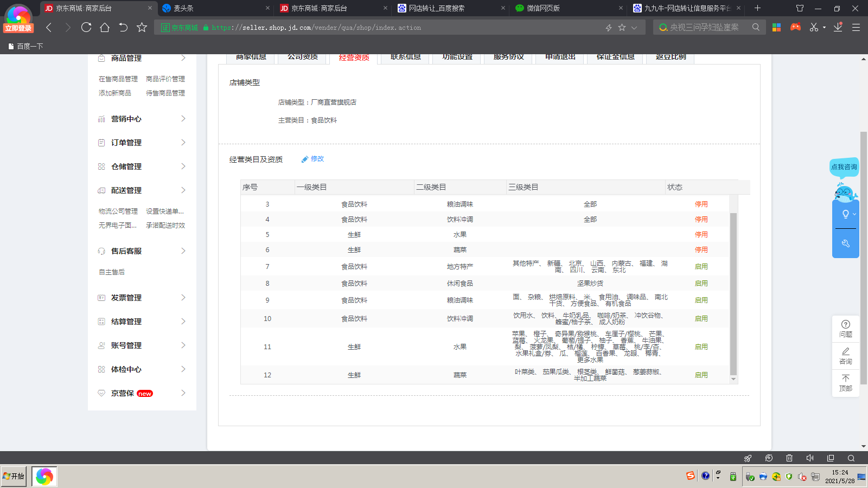Go back to the previous page
The image size is (868, 488).
[x=49, y=27]
